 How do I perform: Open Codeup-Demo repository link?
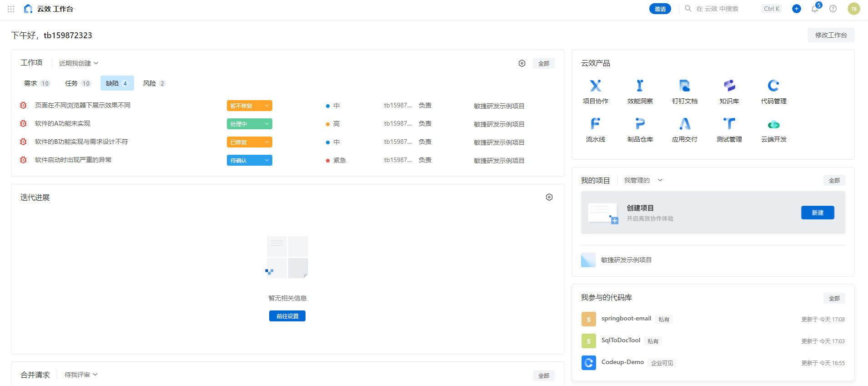(x=622, y=362)
